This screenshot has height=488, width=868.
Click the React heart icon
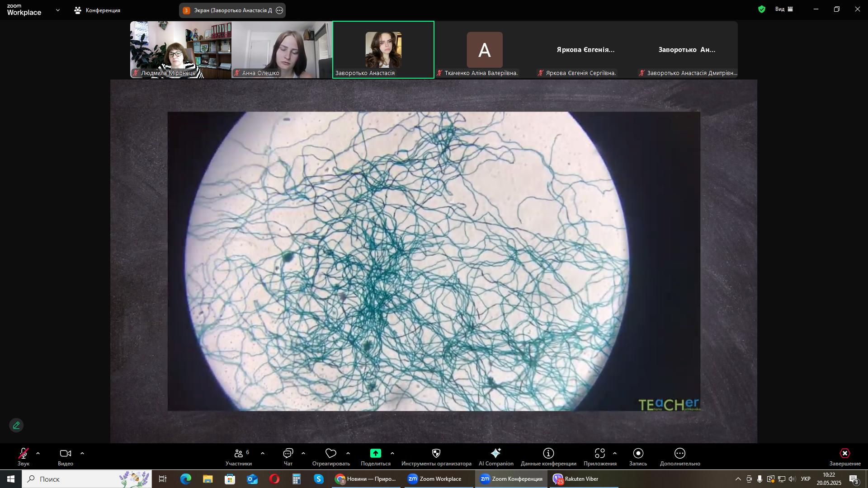click(331, 454)
